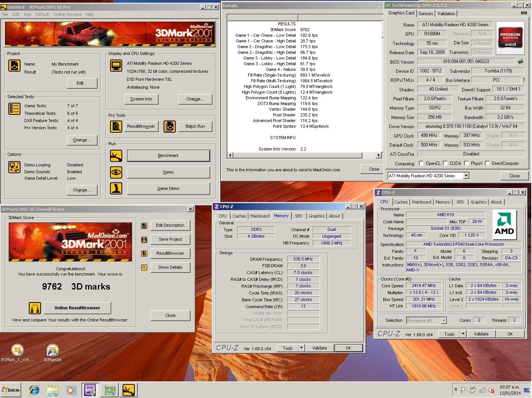Screen dimensions: 532x398
Task: Show hidden icons in system tray
Action: (x=456, y=390)
